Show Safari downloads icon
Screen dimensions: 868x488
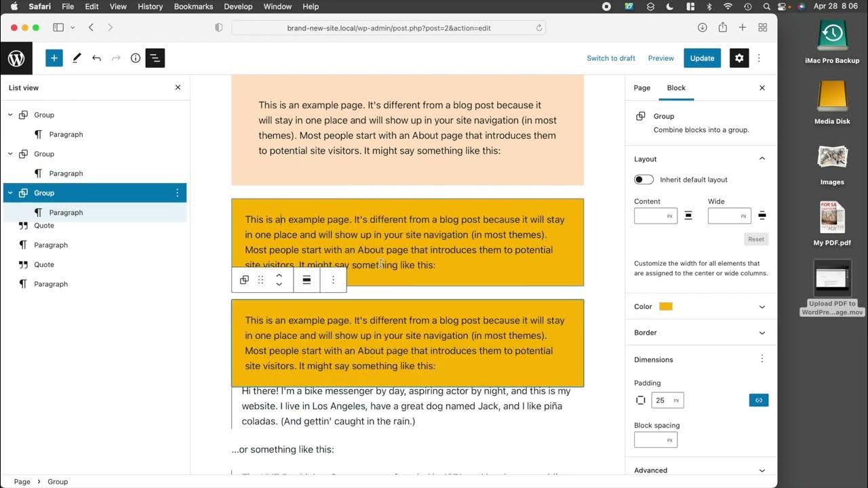703,28
